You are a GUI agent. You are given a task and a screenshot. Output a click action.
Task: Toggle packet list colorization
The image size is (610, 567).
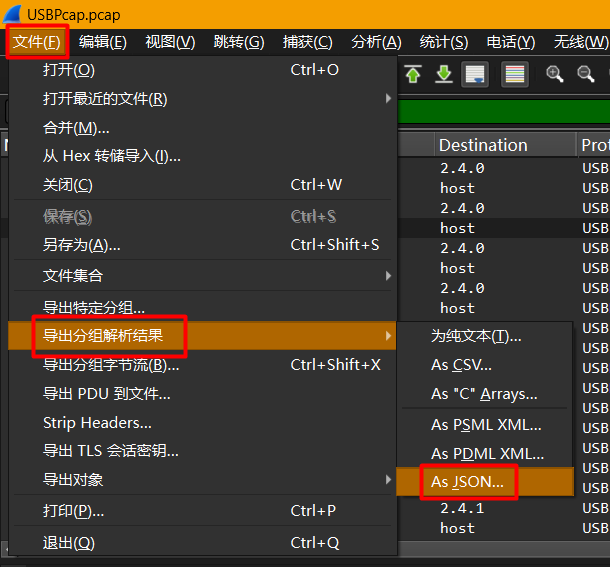tap(514, 74)
